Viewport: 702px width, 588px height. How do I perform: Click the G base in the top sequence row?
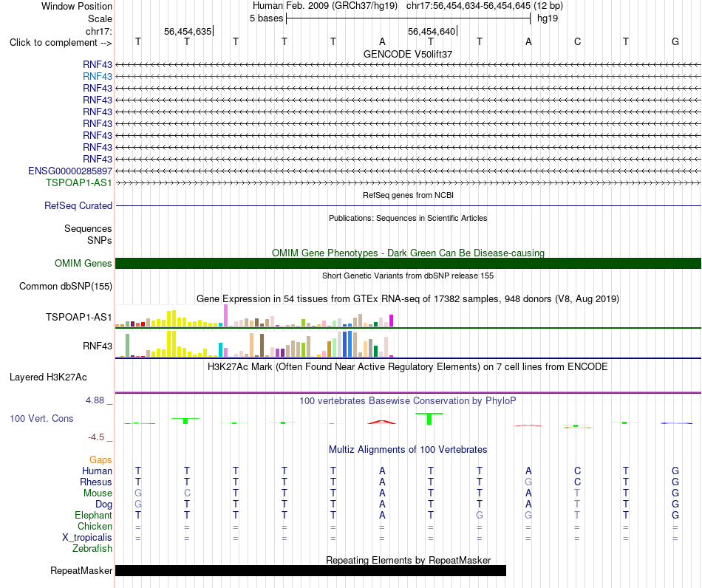click(x=675, y=42)
